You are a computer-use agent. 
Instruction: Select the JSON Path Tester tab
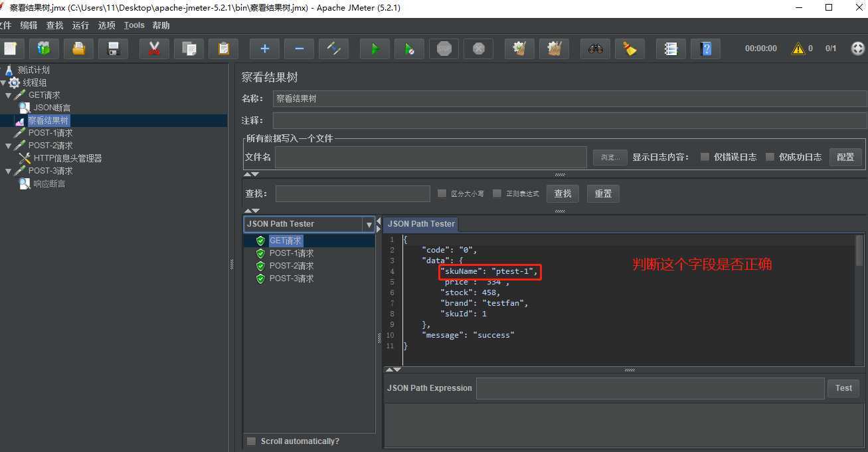tap(421, 224)
